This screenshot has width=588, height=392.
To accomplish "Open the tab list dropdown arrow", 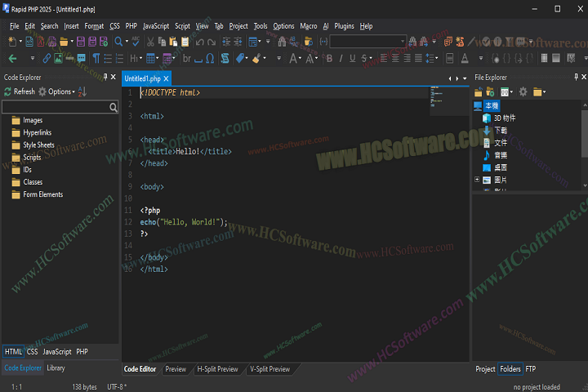I will pos(465,78).
